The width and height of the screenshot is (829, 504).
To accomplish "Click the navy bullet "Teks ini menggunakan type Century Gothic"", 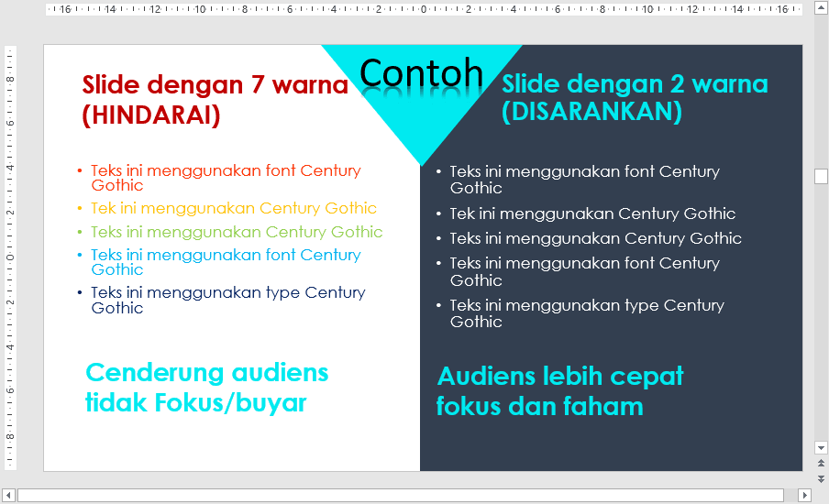I will (227, 300).
